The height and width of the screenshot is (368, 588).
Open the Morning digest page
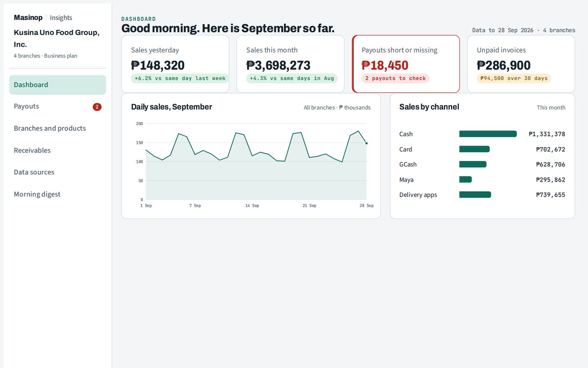click(x=58, y=194)
